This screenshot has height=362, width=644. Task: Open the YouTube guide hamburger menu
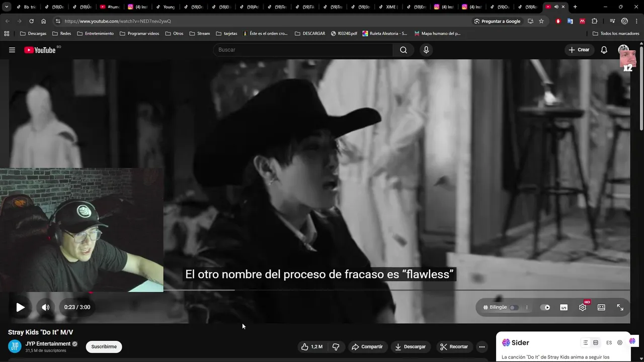pyautogui.click(x=12, y=50)
